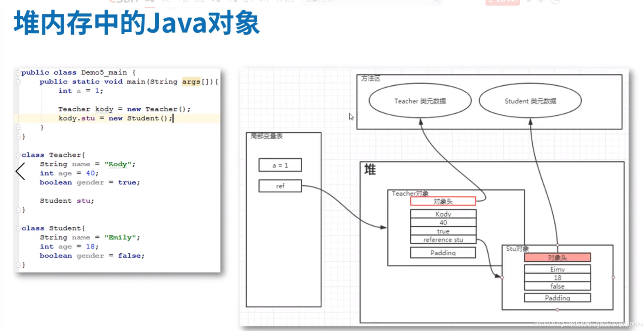Click highlighted line 'kody.stu = new Student();'
The width and height of the screenshot is (644, 331).
tap(115, 118)
